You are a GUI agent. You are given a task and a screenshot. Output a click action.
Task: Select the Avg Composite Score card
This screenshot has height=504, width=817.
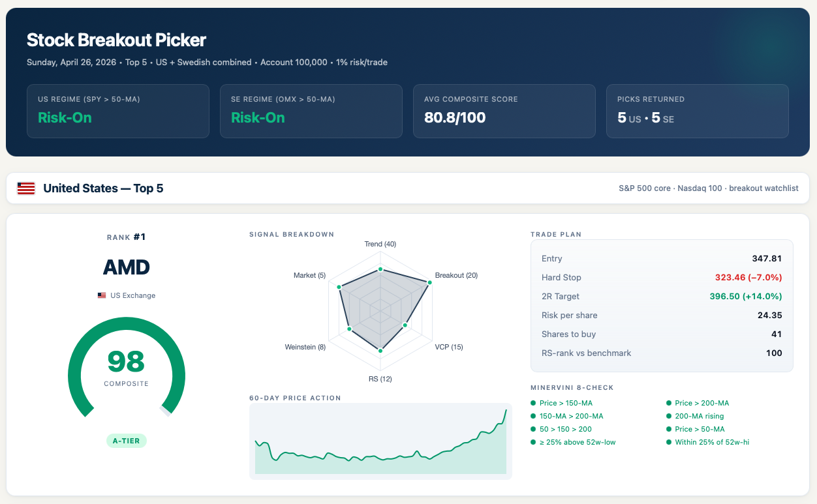click(x=504, y=111)
